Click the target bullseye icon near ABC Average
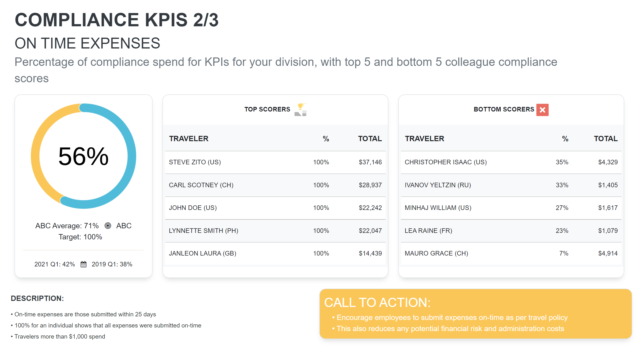Screen dimensions: 644x361 [108, 225]
